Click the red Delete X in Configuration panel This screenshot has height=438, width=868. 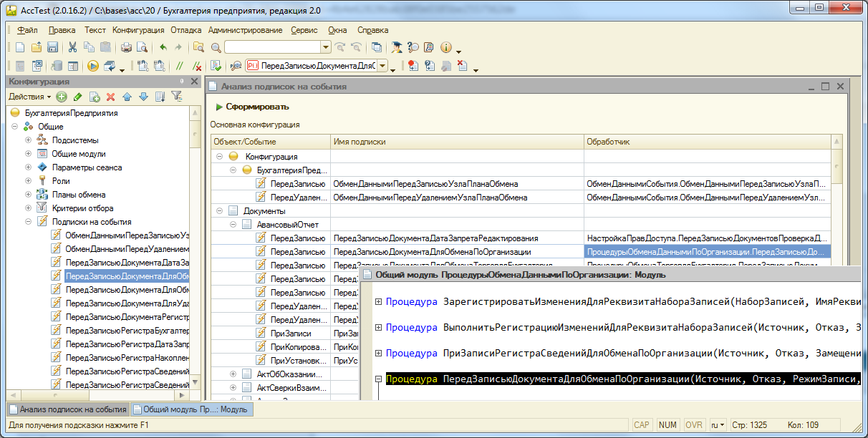pos(110,97)
